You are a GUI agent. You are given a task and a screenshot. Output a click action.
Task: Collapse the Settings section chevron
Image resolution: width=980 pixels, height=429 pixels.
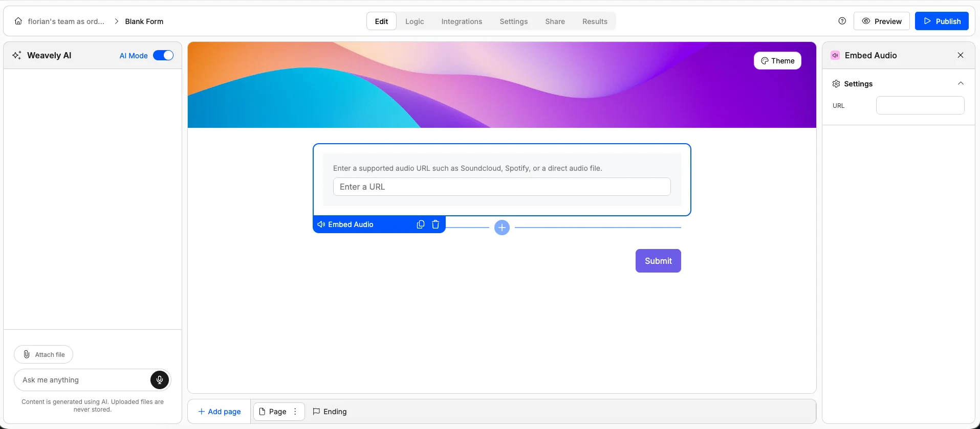coord(961,83)
